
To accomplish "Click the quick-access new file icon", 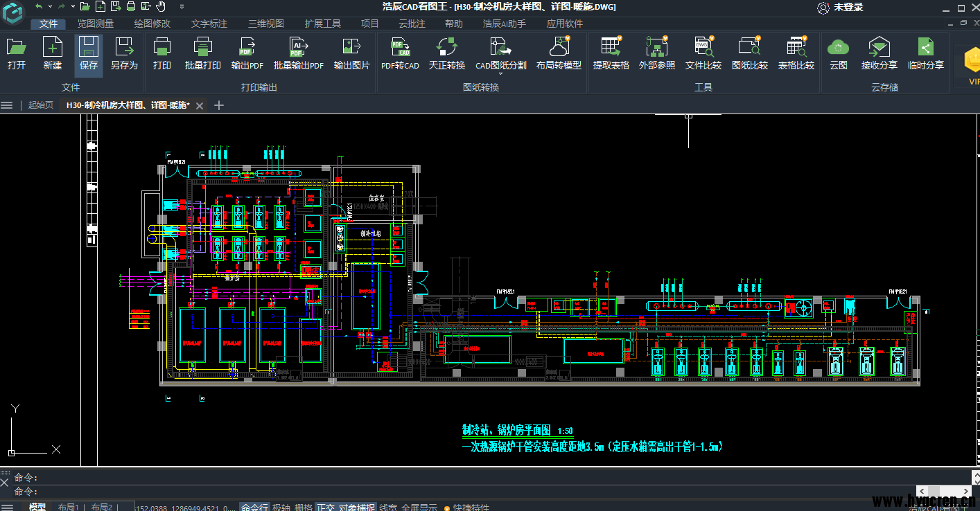I will tap(100, 7).
